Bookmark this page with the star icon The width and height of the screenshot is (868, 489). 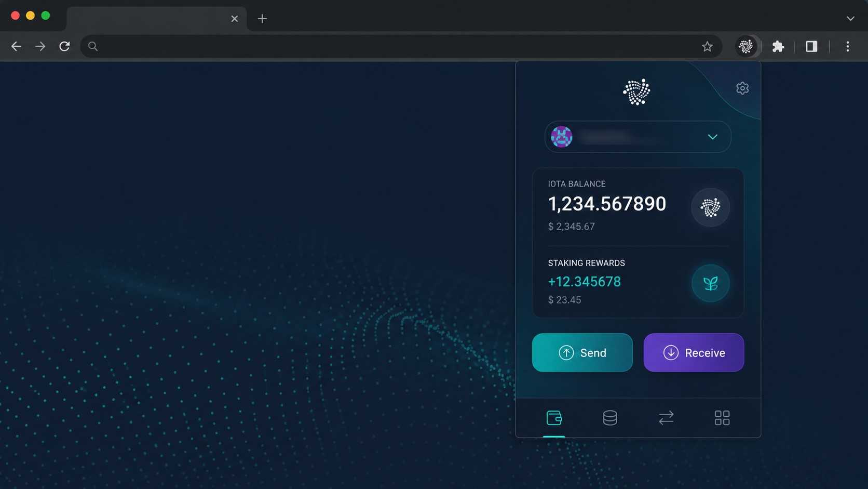[707, 46]
